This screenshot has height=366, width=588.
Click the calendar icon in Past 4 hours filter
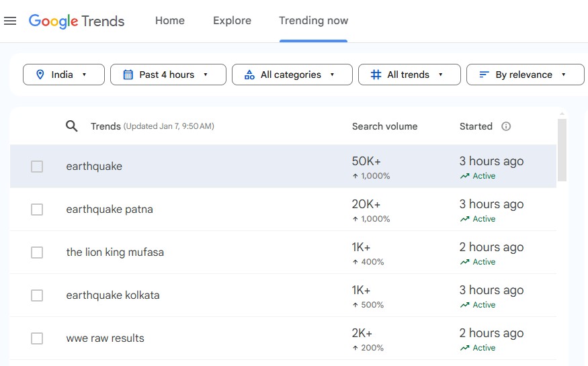tap(128, 75)
